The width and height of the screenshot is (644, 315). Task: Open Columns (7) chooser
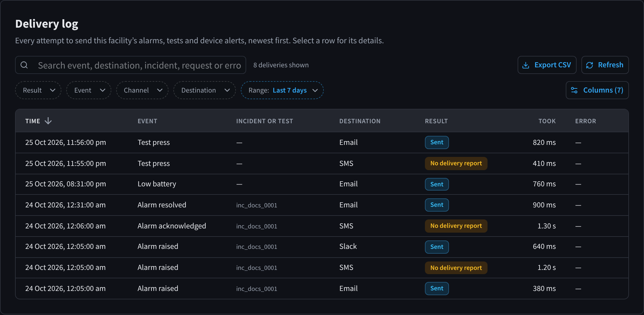click(597, 90)
